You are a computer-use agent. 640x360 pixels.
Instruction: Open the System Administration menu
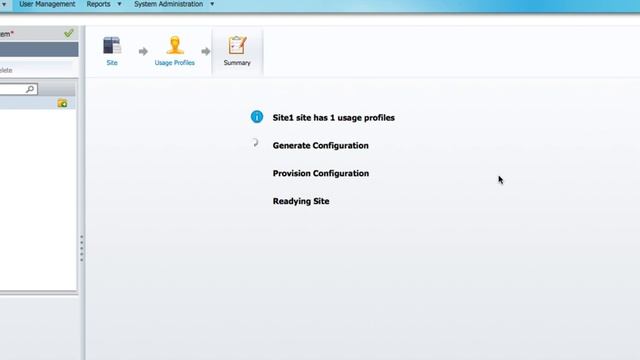(x=169, y=4)
